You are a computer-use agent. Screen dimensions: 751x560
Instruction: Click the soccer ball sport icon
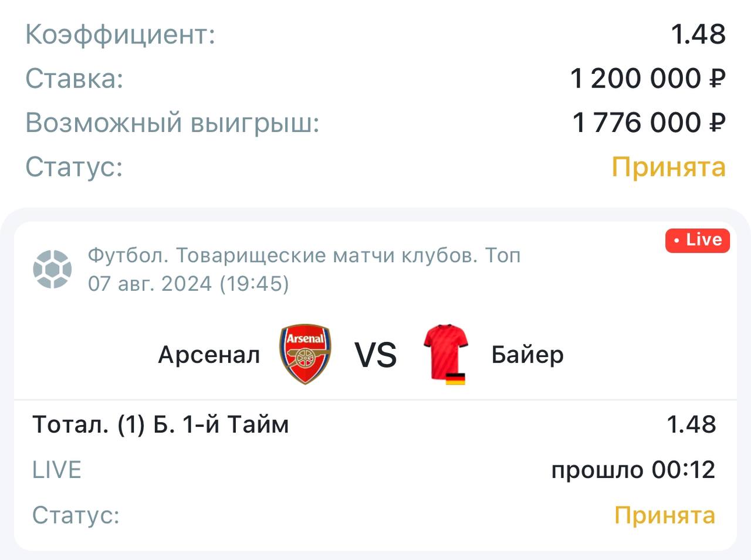pyautogui.click(x=52, y=269)
